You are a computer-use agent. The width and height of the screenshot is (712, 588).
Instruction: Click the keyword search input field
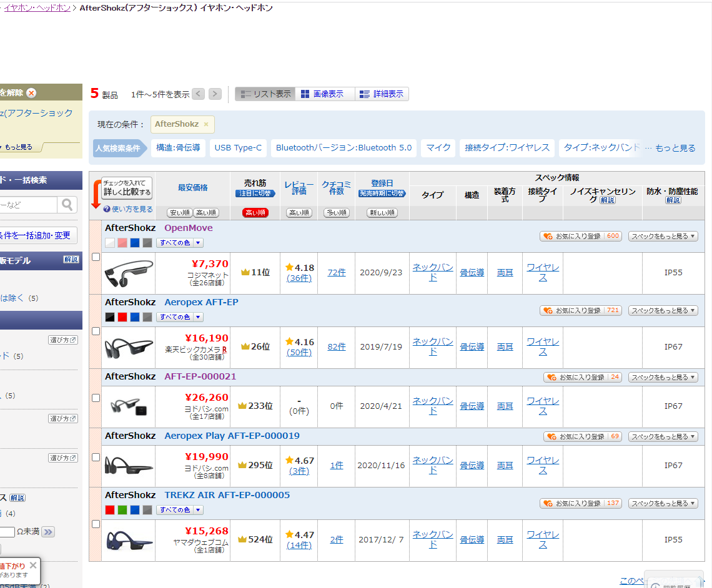coord(28,205)
